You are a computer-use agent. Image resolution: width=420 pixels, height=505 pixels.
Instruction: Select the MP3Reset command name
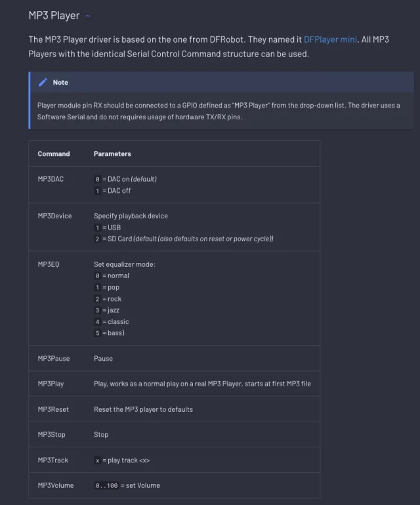coord(53,409)
